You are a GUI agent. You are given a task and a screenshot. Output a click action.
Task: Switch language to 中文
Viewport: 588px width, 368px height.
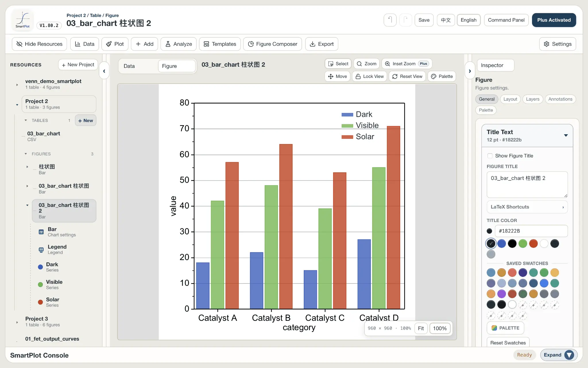tap(446, 20)
